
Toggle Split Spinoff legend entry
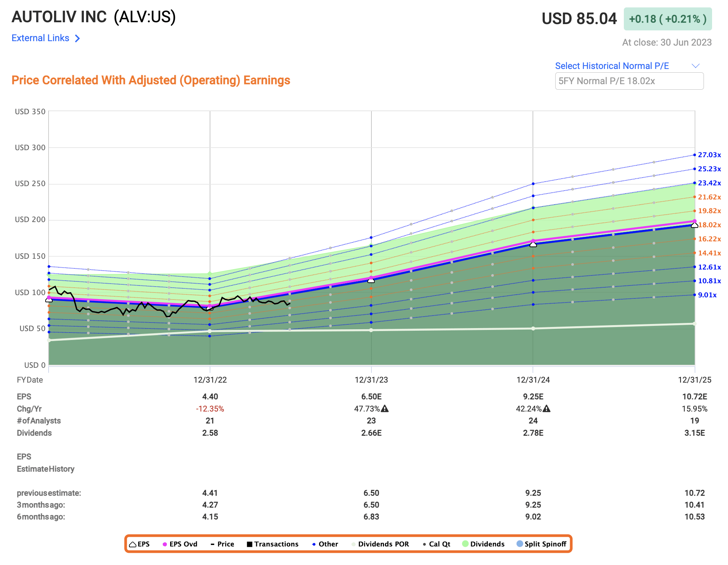542,544
